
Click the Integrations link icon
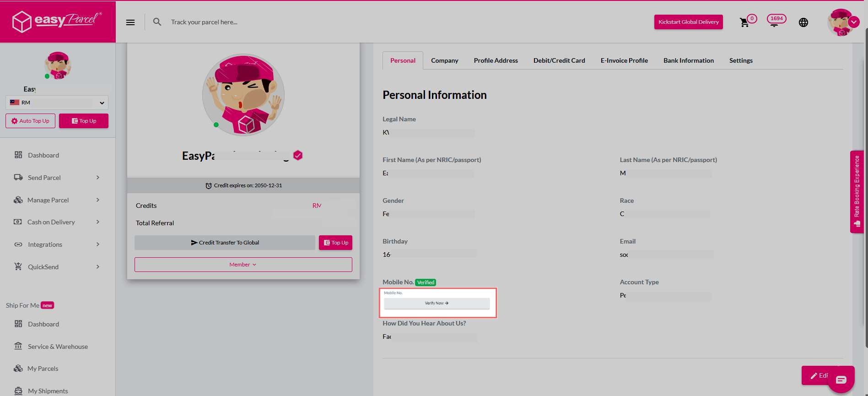click(18, 244)
